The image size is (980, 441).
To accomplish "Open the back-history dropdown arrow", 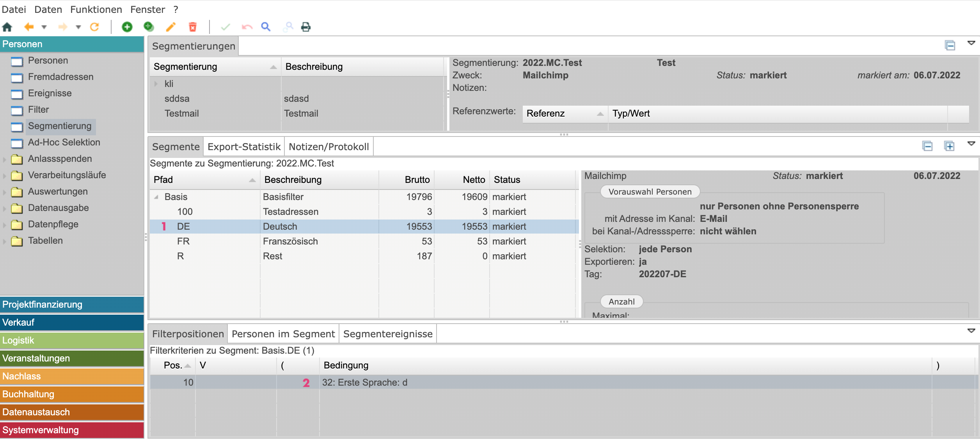I will click(44, 27).
